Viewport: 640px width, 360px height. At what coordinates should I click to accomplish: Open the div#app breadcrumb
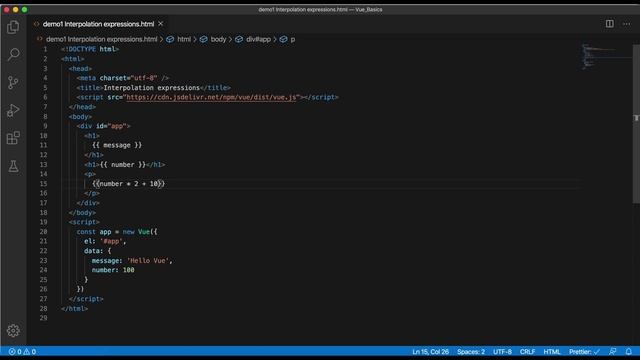tap(258, 39)
